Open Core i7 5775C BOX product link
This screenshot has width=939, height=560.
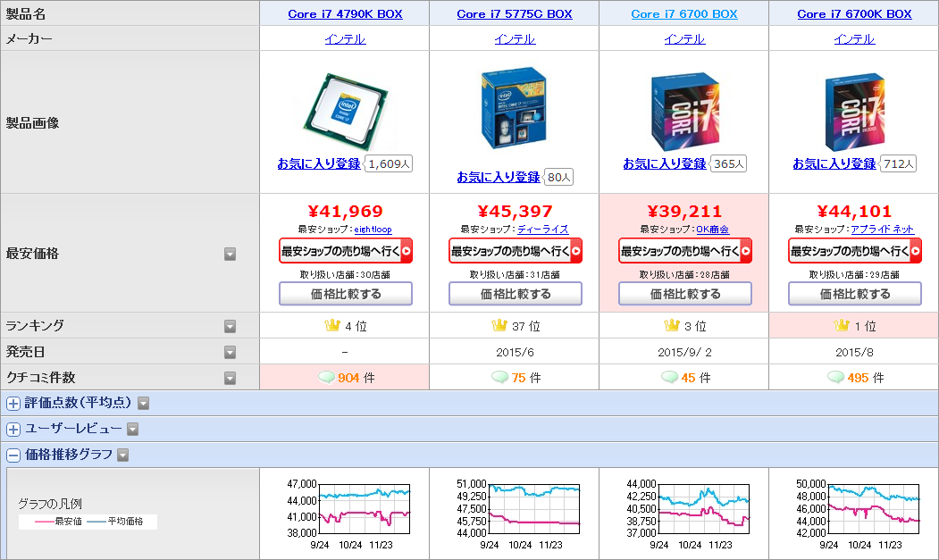[515, 13]
